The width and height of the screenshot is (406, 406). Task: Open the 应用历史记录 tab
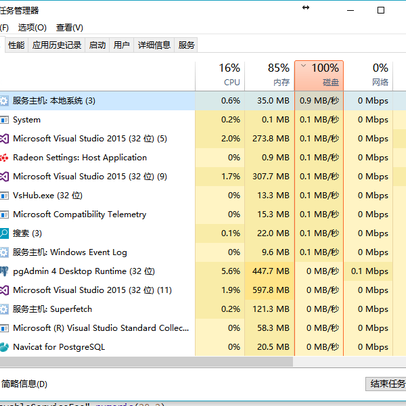(57, 45)
